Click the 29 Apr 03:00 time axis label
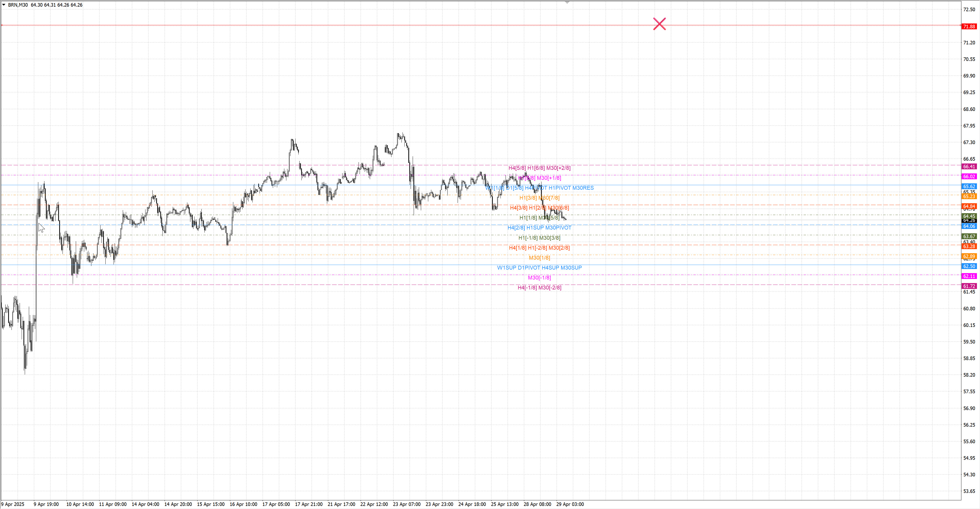Screen dimensions: 980x509 [x=570, y=504]
